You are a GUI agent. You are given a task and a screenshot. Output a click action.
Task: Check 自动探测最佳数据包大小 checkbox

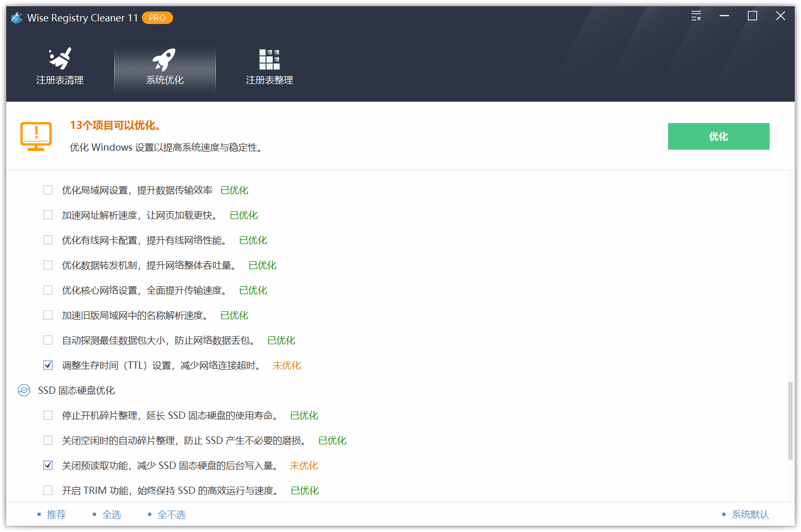tap(48, 340)
